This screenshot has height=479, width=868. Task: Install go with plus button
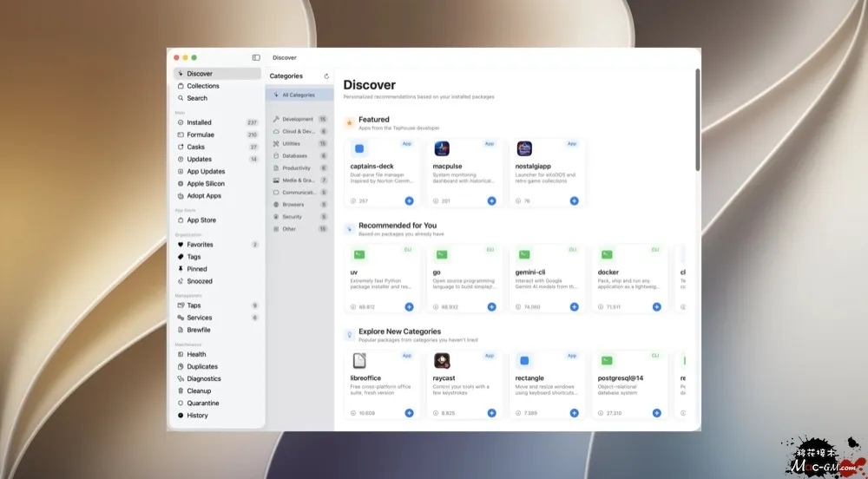coord(491,307)
